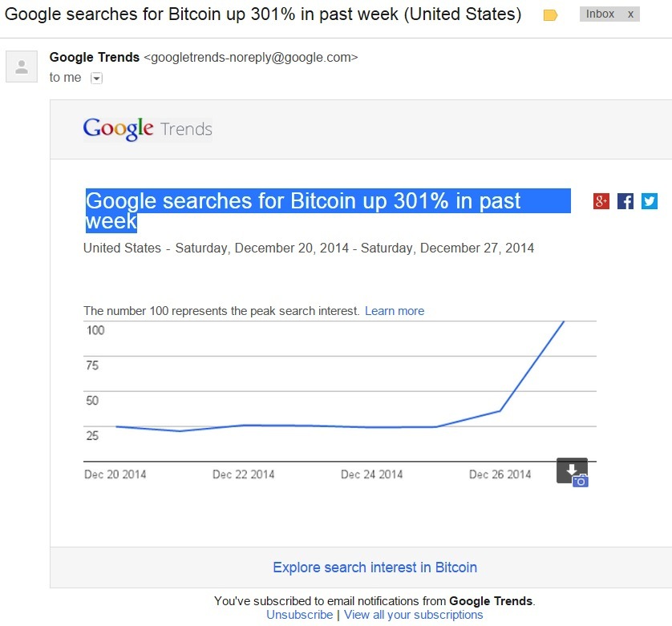Open Explore search interest in Bitcoin
The width and height of the screenshot is (672, 626).
(374, 567)
